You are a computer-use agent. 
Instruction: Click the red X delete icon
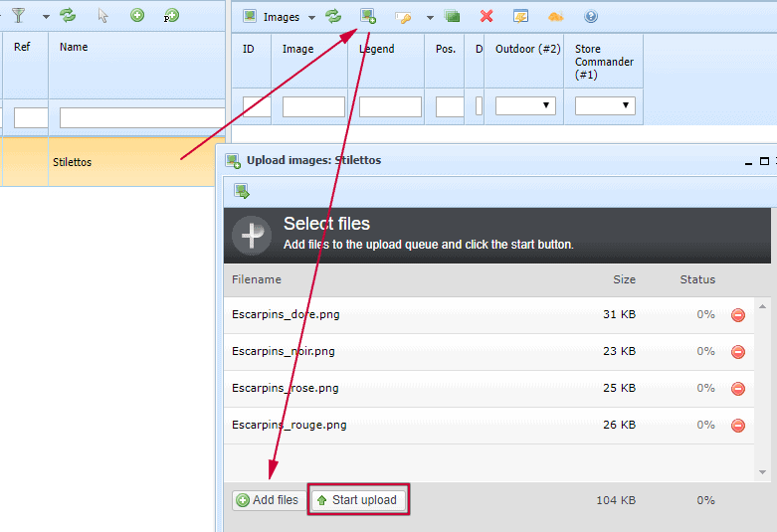(486, 17)
